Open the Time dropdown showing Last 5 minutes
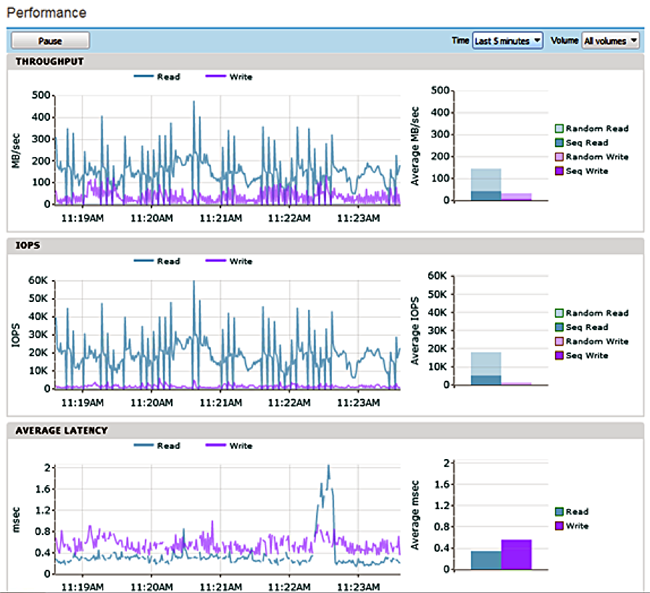650x593 pixels. pyautogui.click(x=508, y=41)
